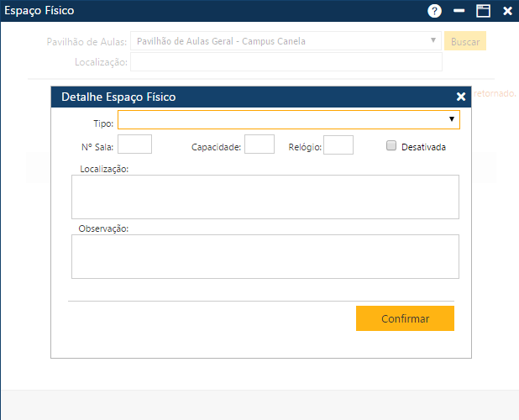This screenshot has height=420, width=519.
Task: Click the Confirmar button
Action: 405,318
